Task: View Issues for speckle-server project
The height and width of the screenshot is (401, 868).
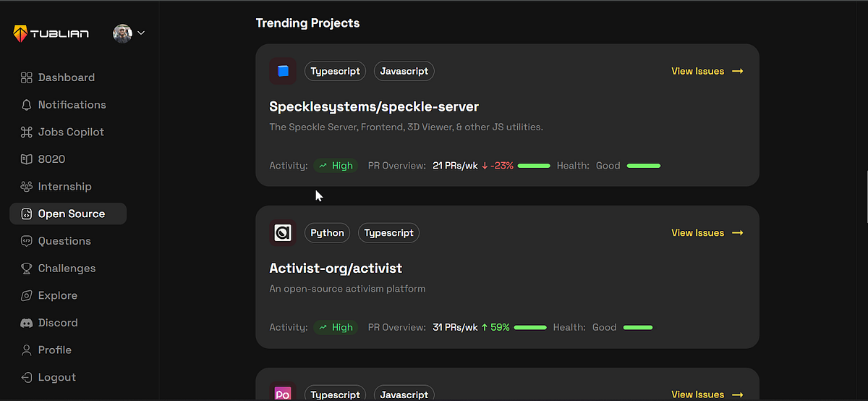Action: [x=707, y=71]
